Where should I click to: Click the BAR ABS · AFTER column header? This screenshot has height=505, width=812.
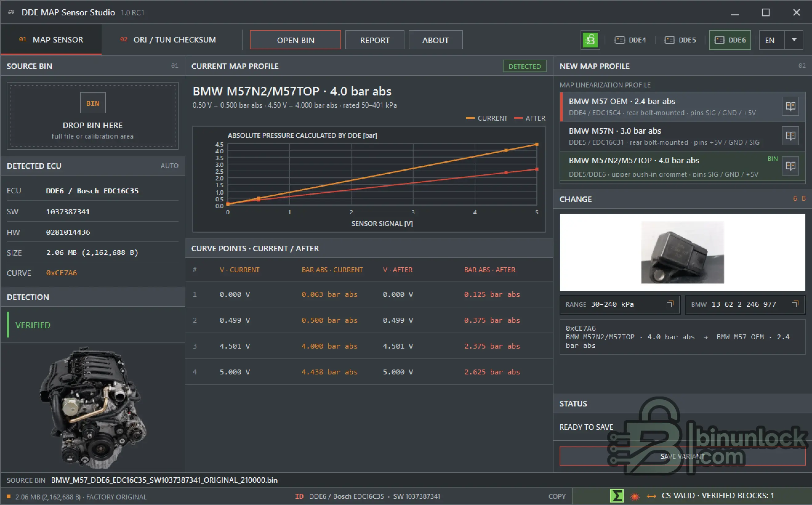pos(490,269)
